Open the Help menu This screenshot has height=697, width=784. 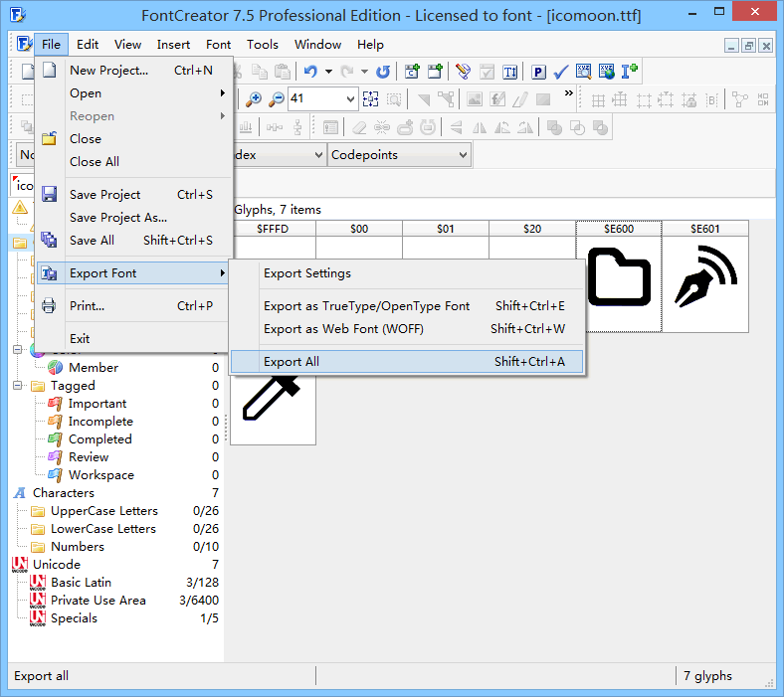[370, 45]
